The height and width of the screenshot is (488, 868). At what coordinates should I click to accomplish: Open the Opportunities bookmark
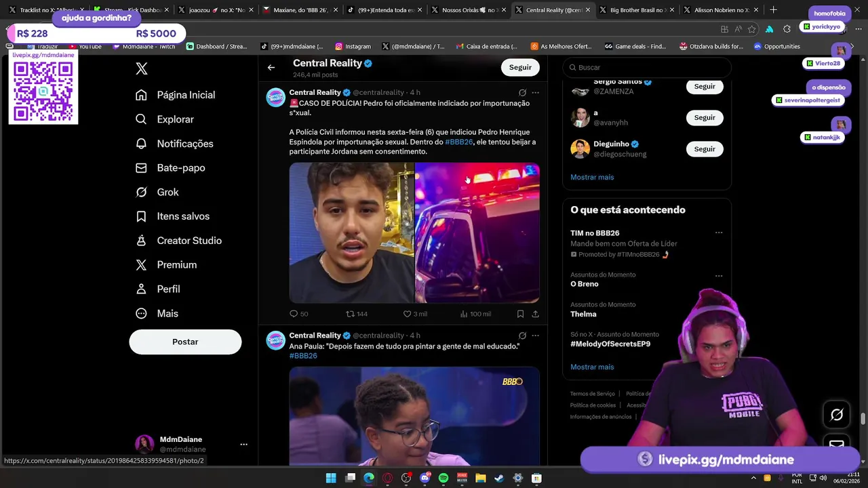coord(776,47)
